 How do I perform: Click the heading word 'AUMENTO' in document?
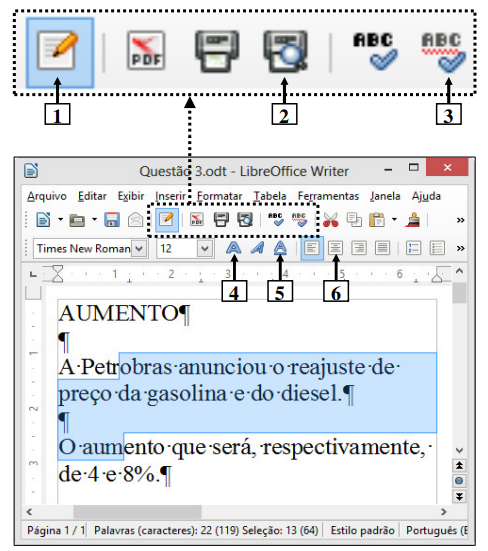(x=119, y=314)
